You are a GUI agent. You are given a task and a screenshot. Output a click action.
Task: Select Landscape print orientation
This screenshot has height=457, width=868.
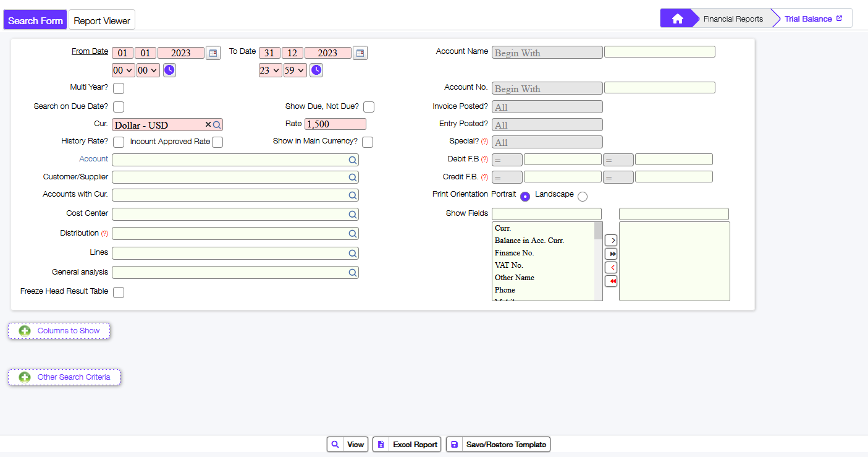583,197
